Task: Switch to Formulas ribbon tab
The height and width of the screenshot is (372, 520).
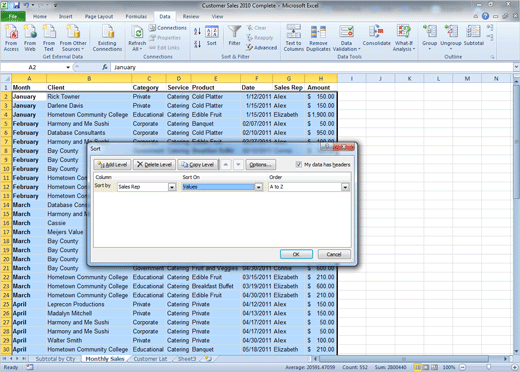Action: tap(136, 16)
